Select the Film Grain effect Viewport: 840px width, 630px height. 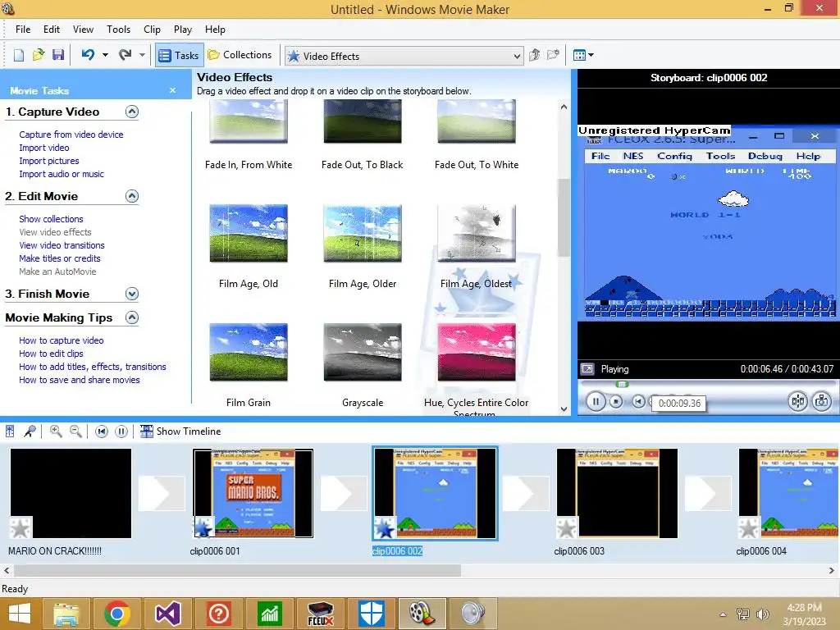click(x=249, y=353)
